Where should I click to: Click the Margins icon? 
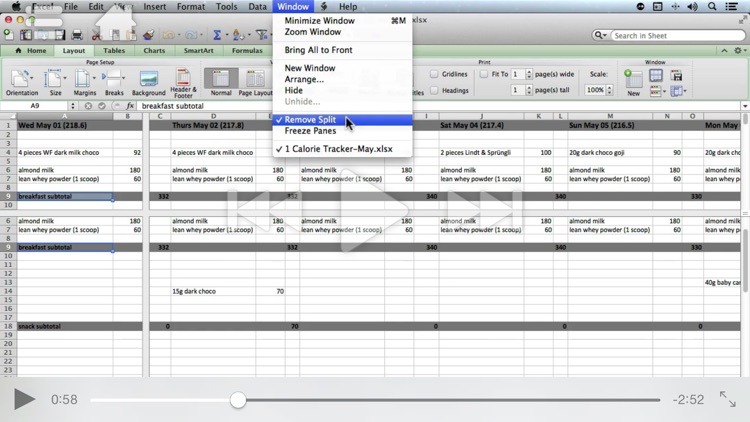click(82, 79)
